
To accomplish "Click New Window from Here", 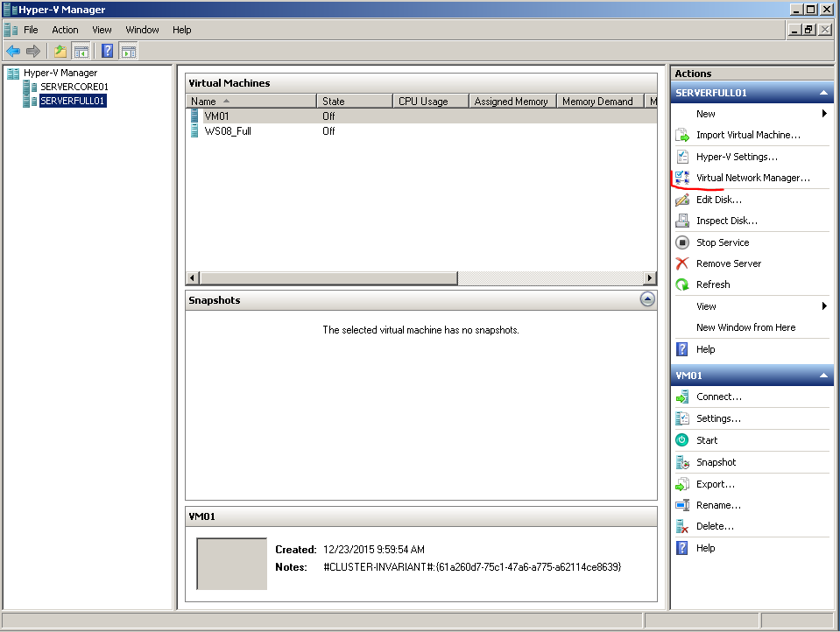I will pyautogui.click(x=745, y=327).
